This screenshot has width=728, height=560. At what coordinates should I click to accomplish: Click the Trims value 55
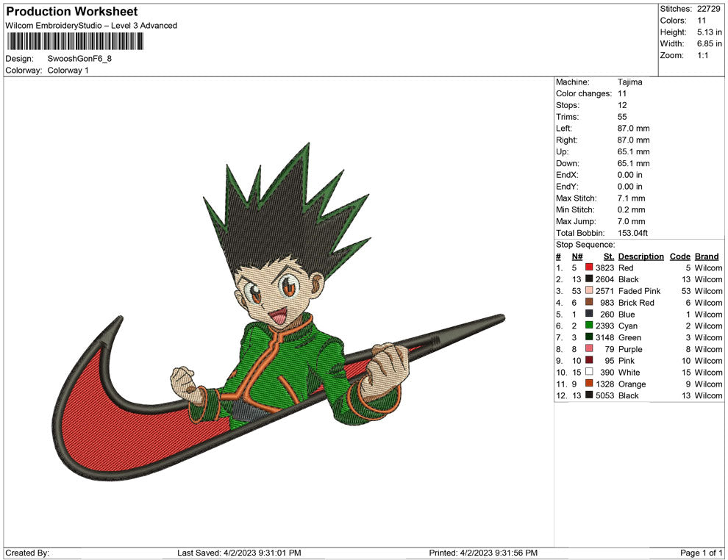[622, 116]
